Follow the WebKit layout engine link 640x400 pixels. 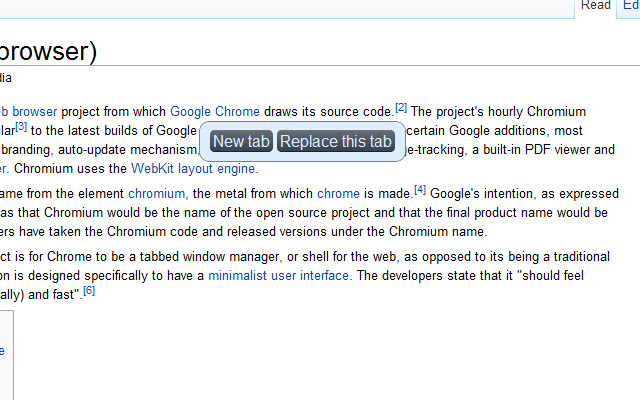(193, 169)
